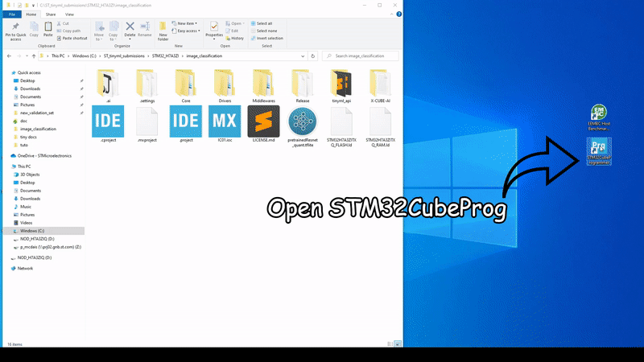Select the LICENSE.md file

tap(264, 124)
